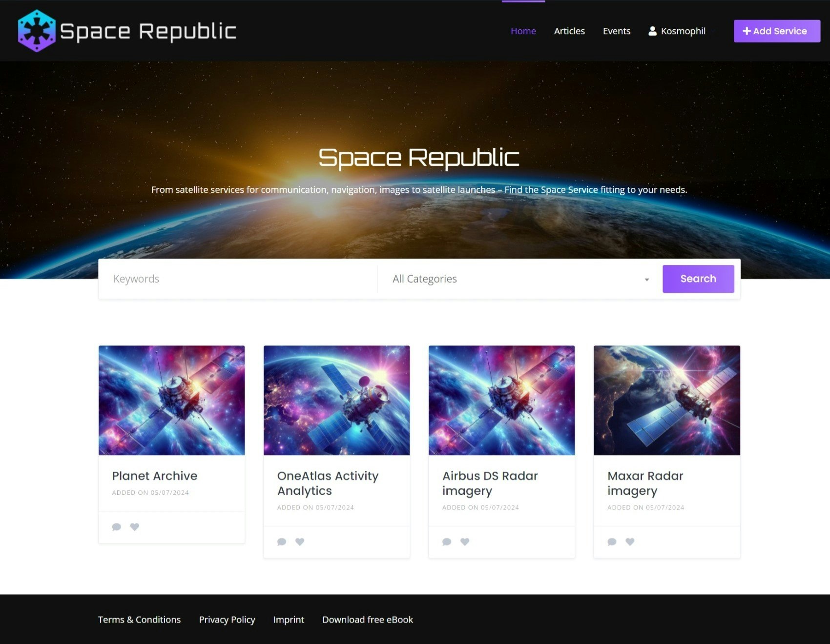Click 'ADDED ON 05/07/2024' under Planet Archive
This screenshot has height=644, width=830.
pyautogui.click(x=150, y=493)
